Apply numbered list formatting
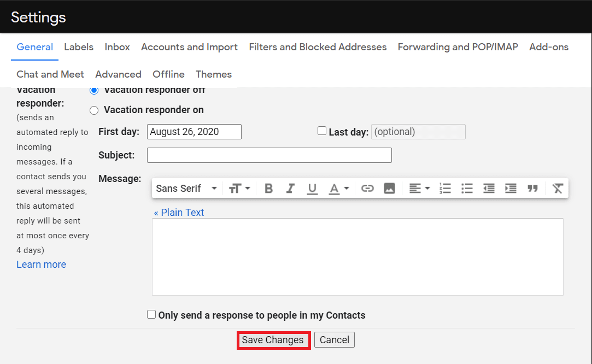The height and width of the screenshot is (364, 592). click(445, 188)
